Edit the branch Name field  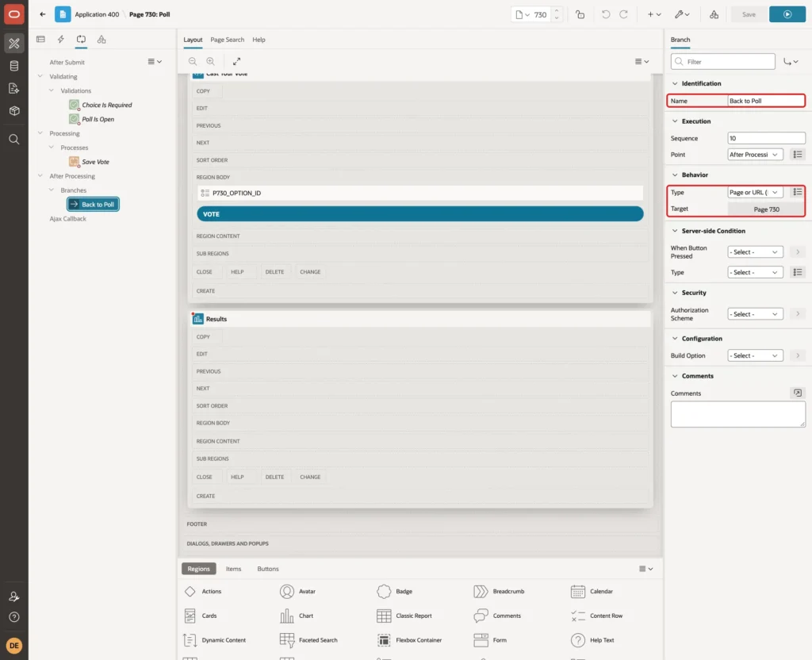tap(765, 101)
